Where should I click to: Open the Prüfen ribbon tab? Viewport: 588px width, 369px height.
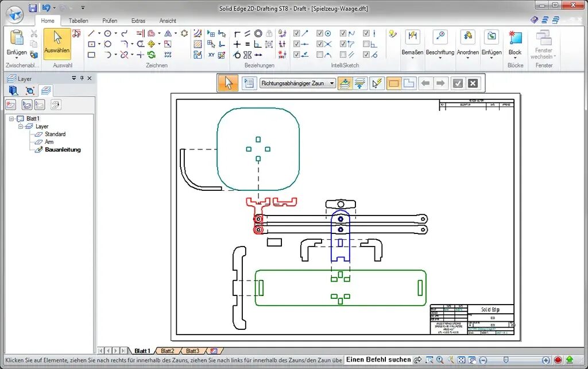tap(110, 21)
